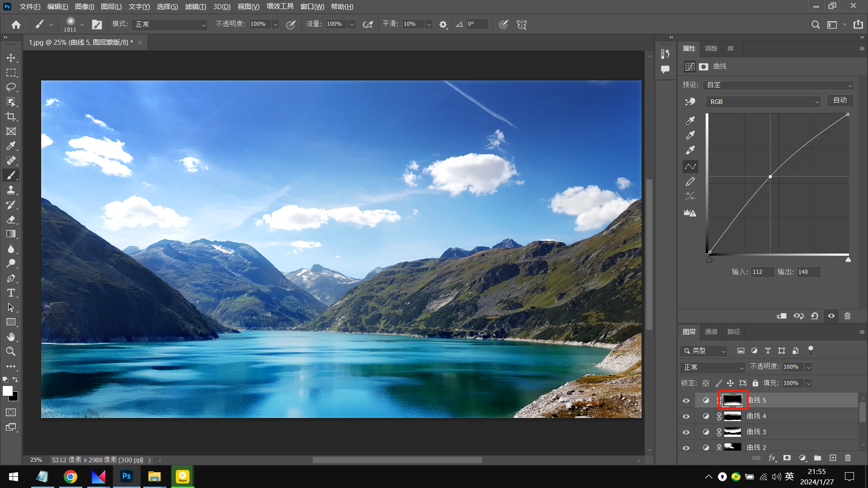Select the Move tool
The image size is (868, 488).
[11, 58]
